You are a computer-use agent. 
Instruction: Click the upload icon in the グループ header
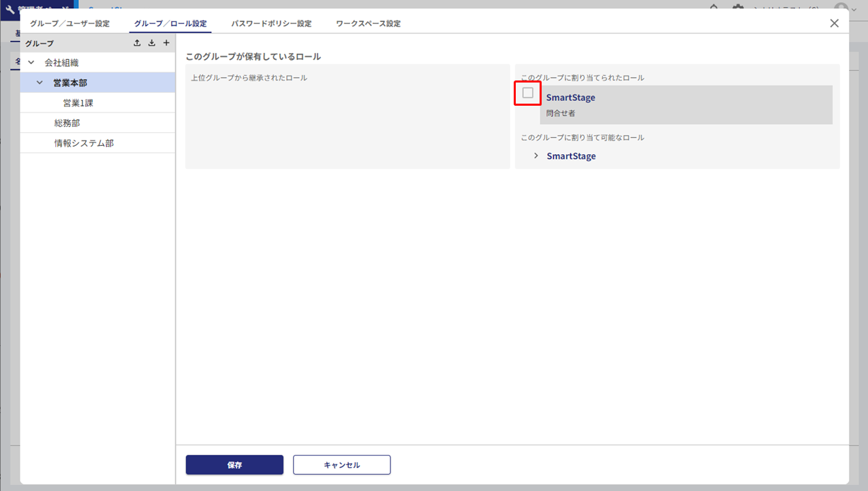(137, 43)
